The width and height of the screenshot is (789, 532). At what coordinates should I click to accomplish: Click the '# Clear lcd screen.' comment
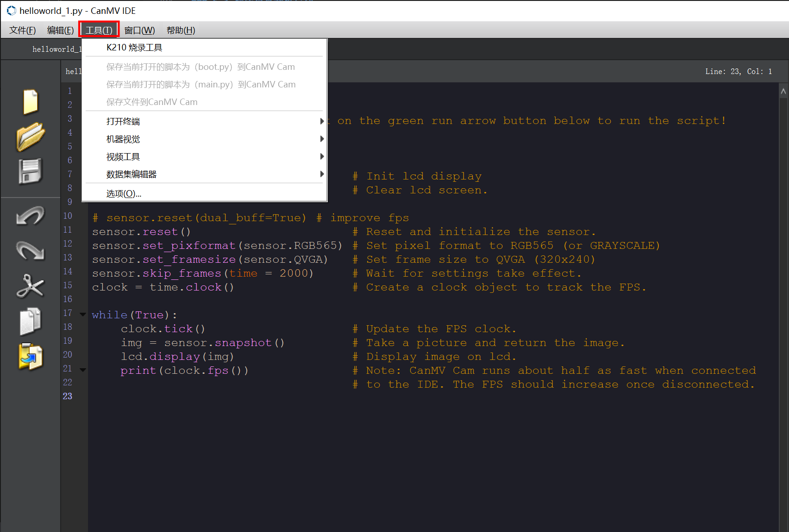coord(420,190)
